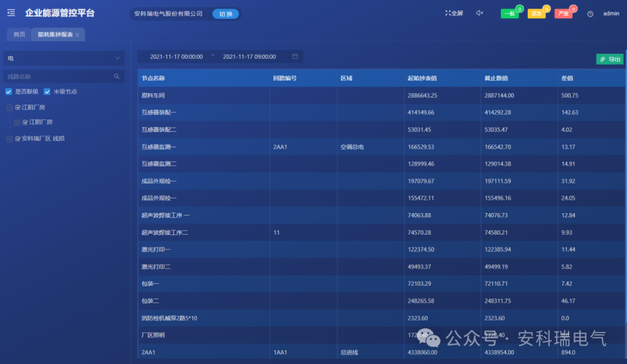Select the 互感器装配一 row name

(159, 113)
